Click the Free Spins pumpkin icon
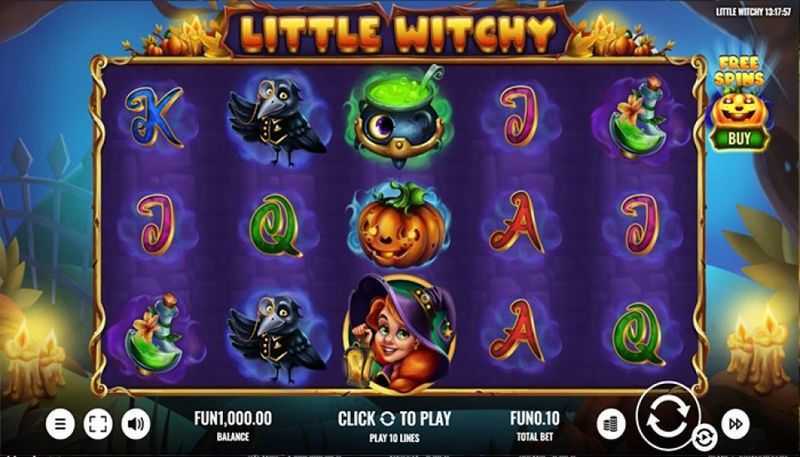Image resolution: width=800 pixels, height=457 pixels. coord(739,110)
